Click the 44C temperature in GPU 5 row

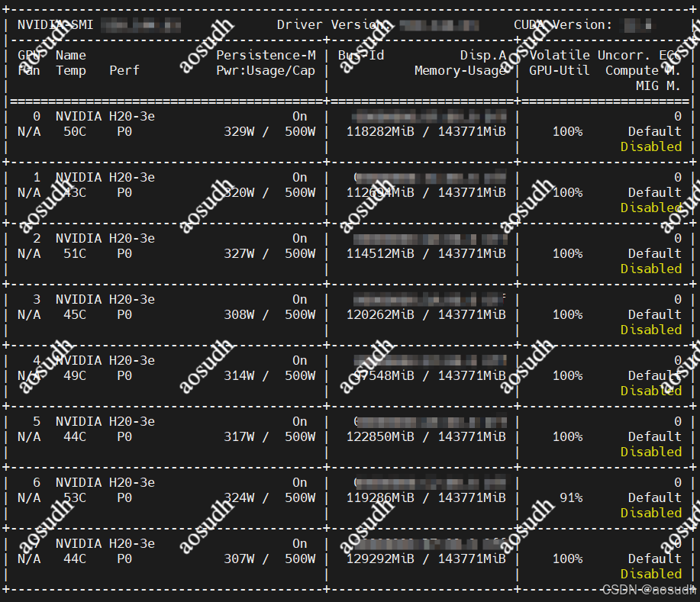[75, 437]
